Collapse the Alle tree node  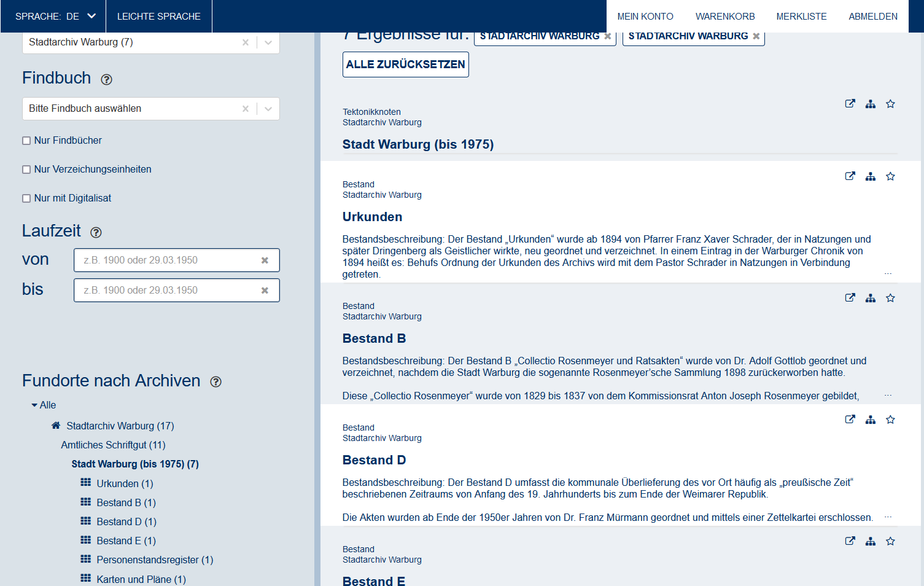pos(34,405)
